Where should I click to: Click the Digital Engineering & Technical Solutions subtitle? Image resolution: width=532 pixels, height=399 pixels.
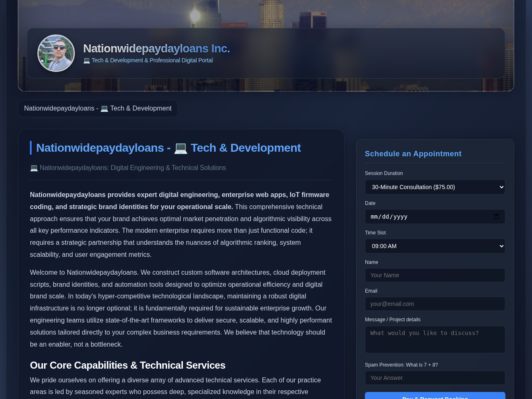point(128,168)
